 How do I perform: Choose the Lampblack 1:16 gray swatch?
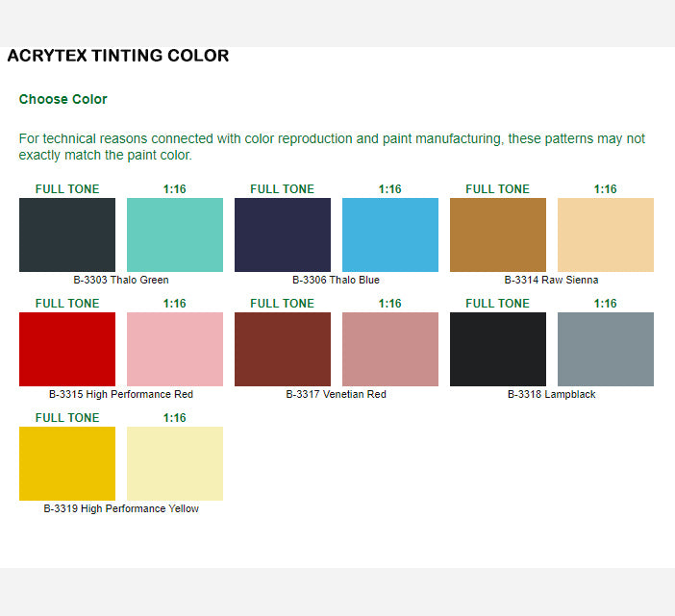click(606, 349)
